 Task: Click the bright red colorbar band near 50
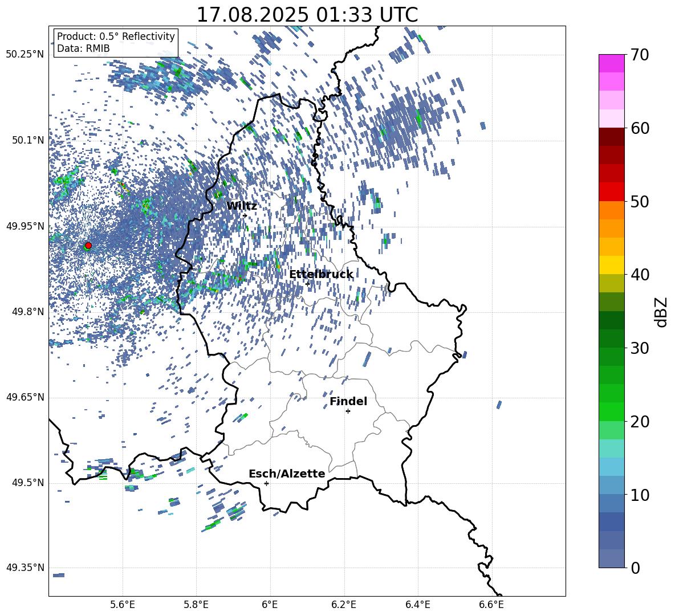coord(611,192)
